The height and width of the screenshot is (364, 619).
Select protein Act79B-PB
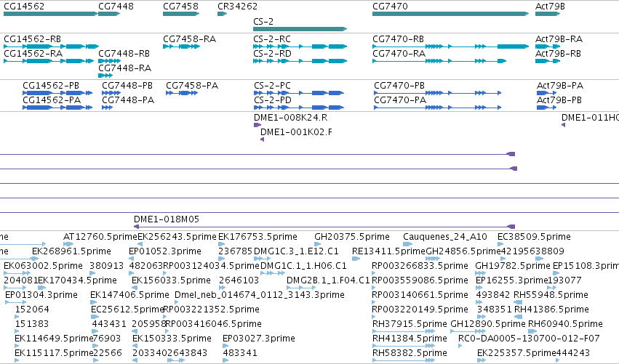(547, 108)
